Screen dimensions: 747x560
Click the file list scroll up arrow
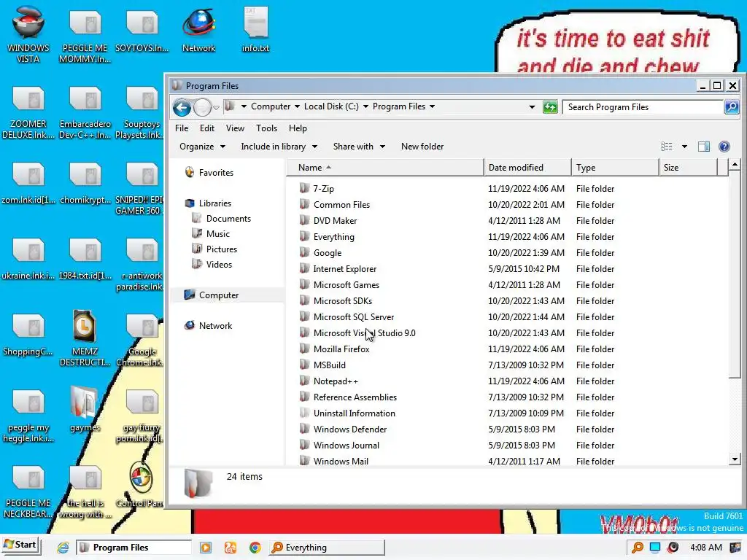[735, 166]
